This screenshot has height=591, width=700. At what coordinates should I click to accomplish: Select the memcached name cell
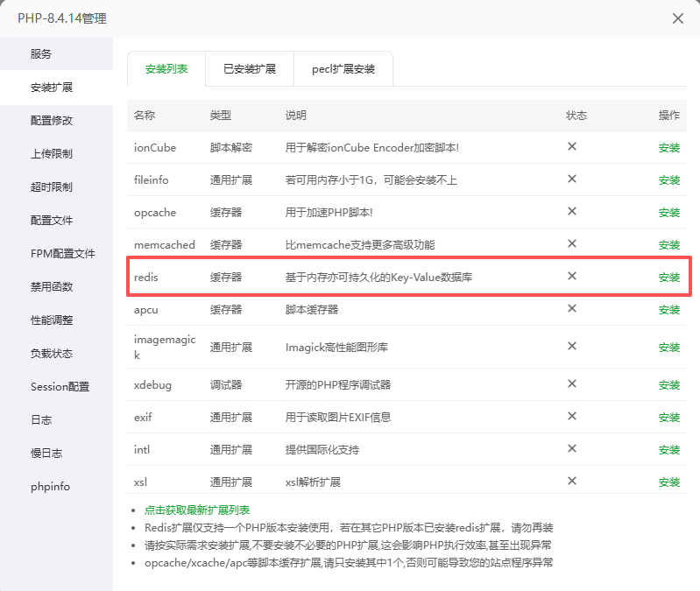[165, 245]
